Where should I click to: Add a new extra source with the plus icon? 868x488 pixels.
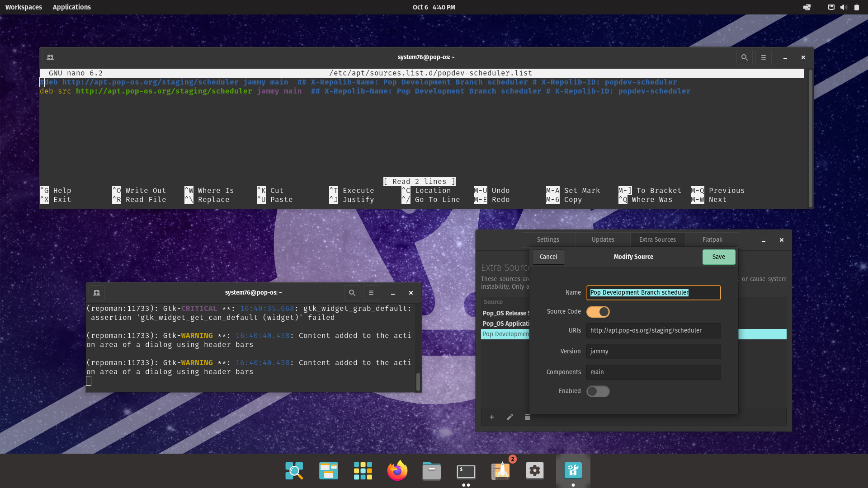coord(492,417)
